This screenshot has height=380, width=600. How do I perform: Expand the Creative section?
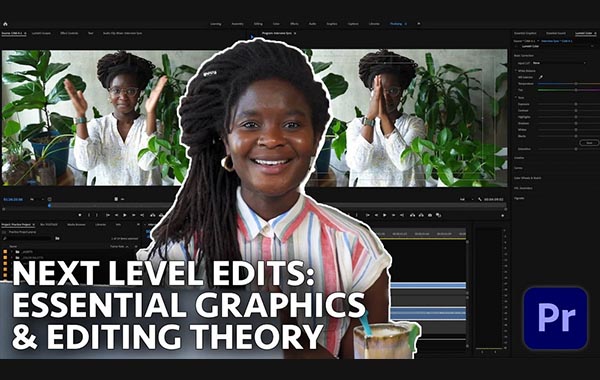(x=519, y=158)
